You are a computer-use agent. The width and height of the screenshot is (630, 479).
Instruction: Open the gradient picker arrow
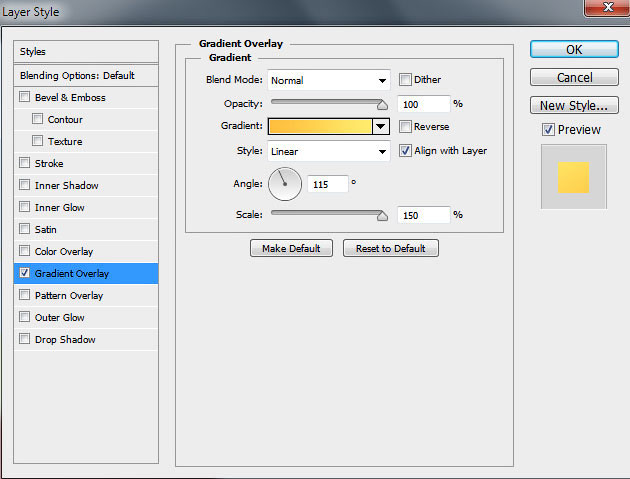pos(380,127)
